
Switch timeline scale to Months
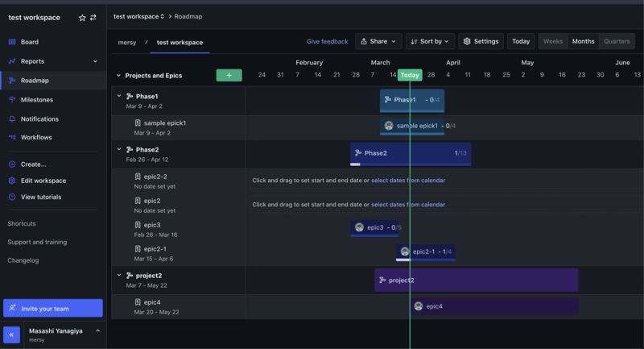click(583, 41)
